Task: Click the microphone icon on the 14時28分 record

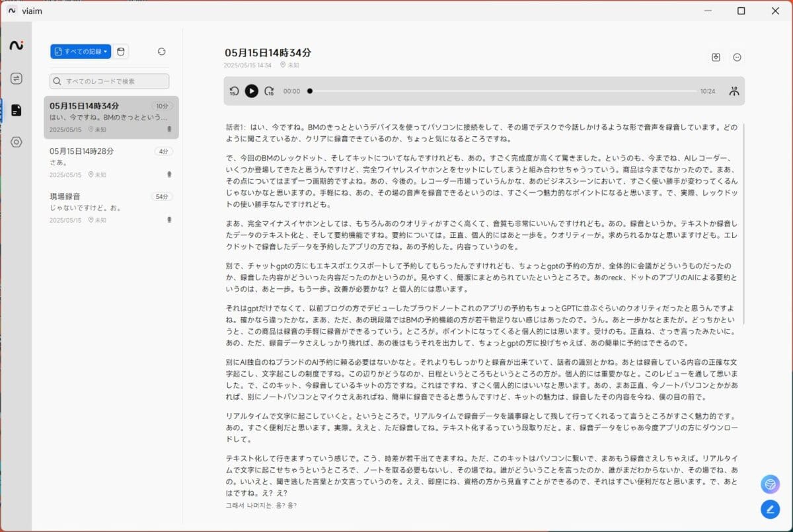Action: pyautogui.click(x=170, y=174)
